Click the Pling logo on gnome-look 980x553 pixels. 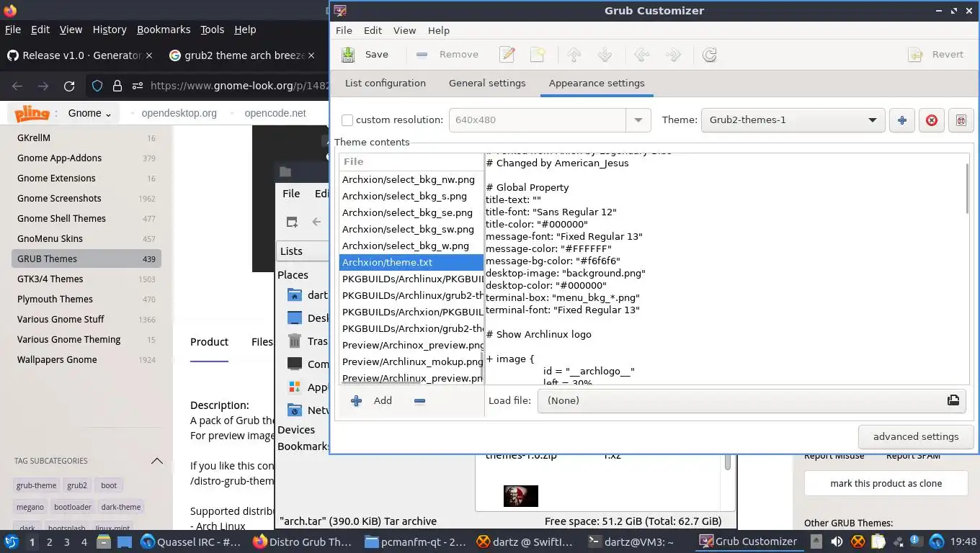coord(32,113)
